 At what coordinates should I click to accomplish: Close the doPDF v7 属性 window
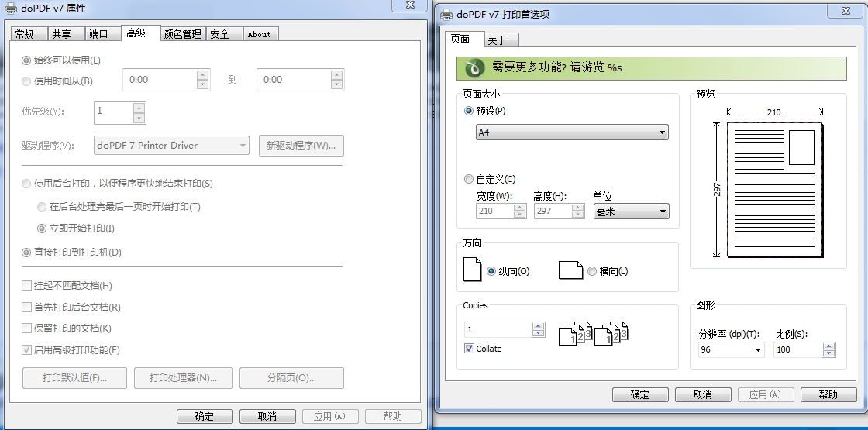click(x=410, y=5)
